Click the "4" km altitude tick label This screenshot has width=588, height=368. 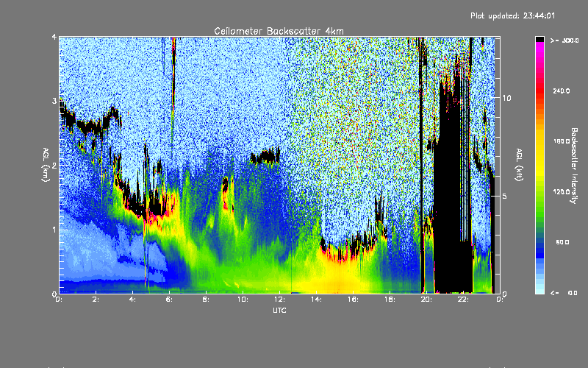(54, 37)
